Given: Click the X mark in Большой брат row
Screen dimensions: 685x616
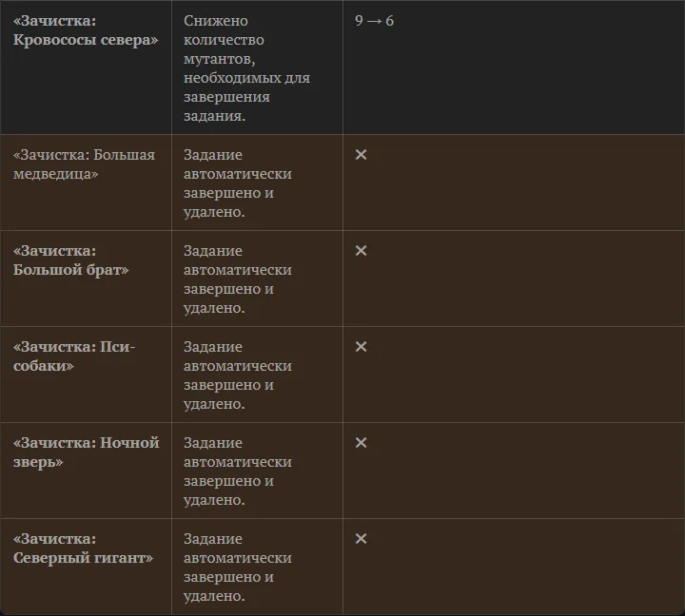Looking at the screenshot, I should 361,251.
